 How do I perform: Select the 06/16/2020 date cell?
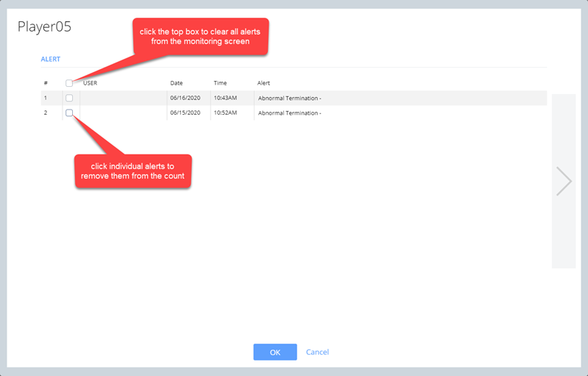tap(185, 98)
